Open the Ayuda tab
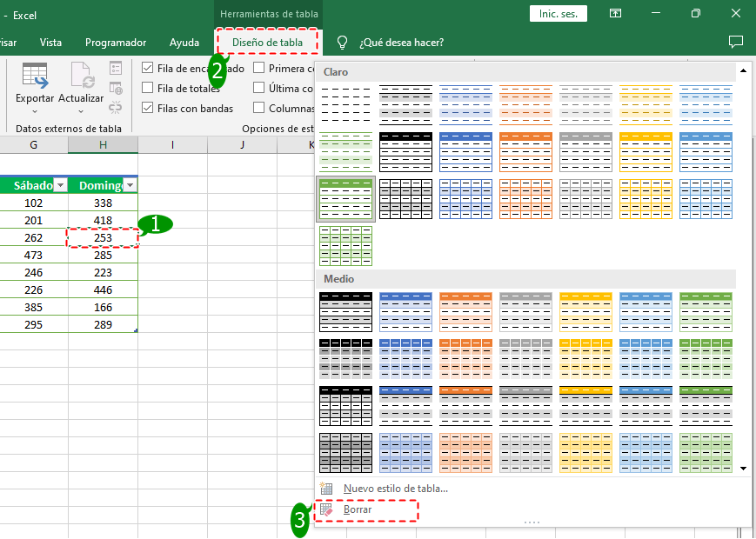The height and width of the screenshot is (539, 756). [184, 43]
